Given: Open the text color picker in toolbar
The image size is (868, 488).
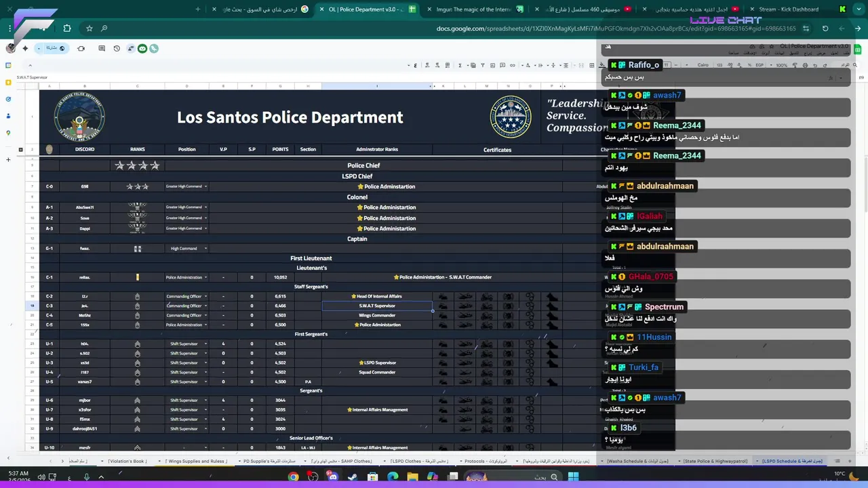Looking at the screenshot, I should pyautogui.click(x=528, y=65).
